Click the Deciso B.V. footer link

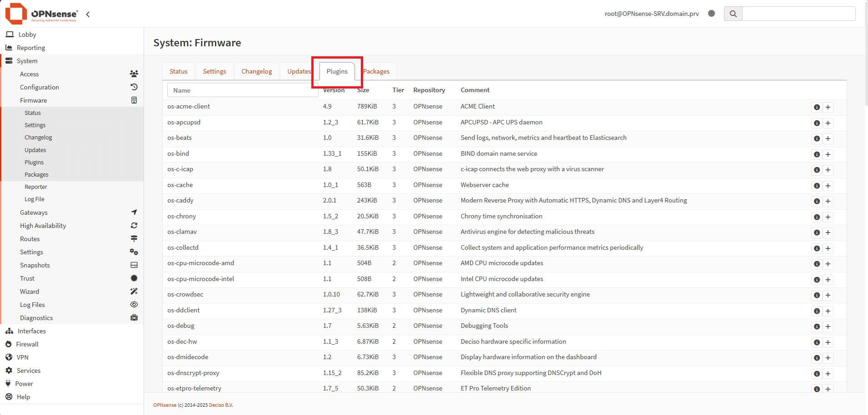[221, 405]
